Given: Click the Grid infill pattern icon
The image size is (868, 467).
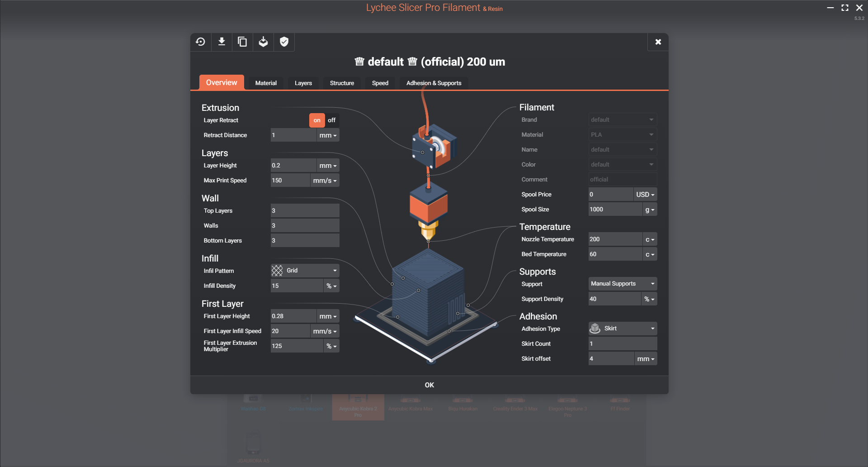Looking at the screenshot, I should 277,270.
